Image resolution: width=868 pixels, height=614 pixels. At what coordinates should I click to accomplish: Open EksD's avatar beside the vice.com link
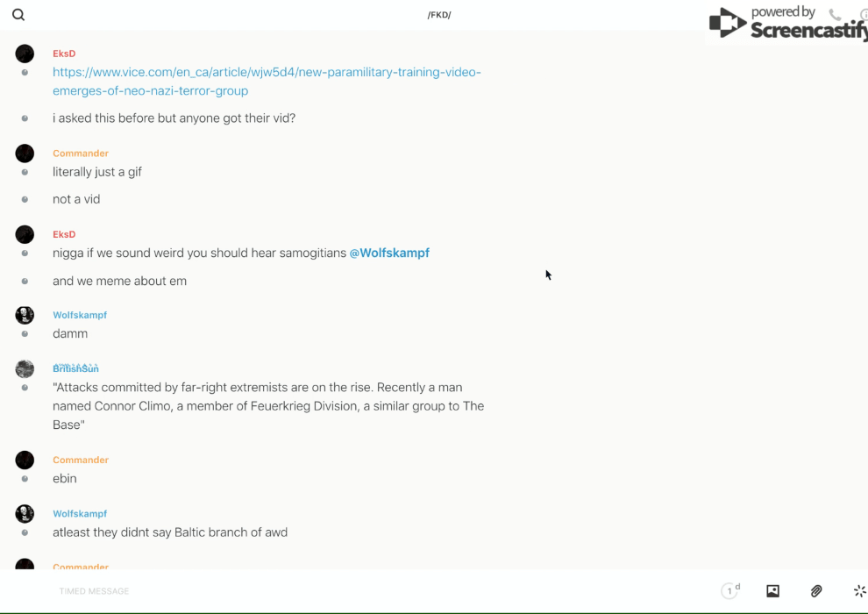25,54
